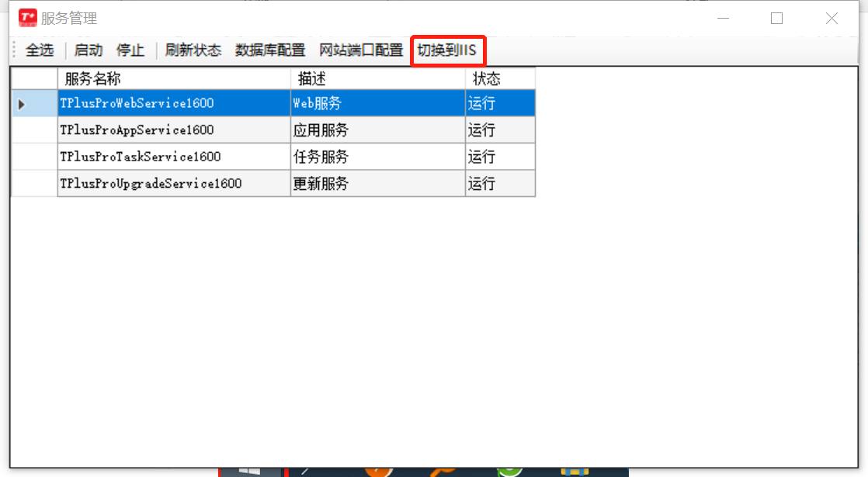This screenshot has width=868, height=477.
Task: Select the TPlusProUpgradeService1600 cell
Action: click(174, 183)
